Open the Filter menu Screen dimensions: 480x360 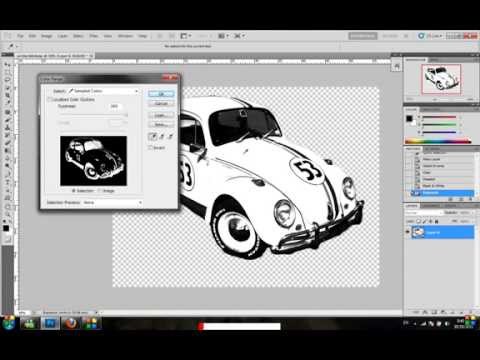pyautogui.click(x=94, y=36)
